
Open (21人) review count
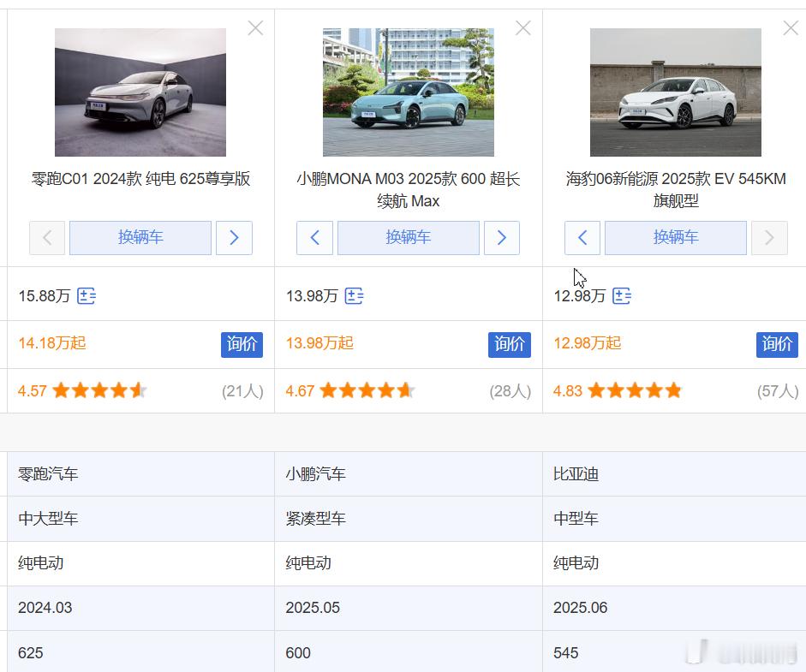[242, 391]
